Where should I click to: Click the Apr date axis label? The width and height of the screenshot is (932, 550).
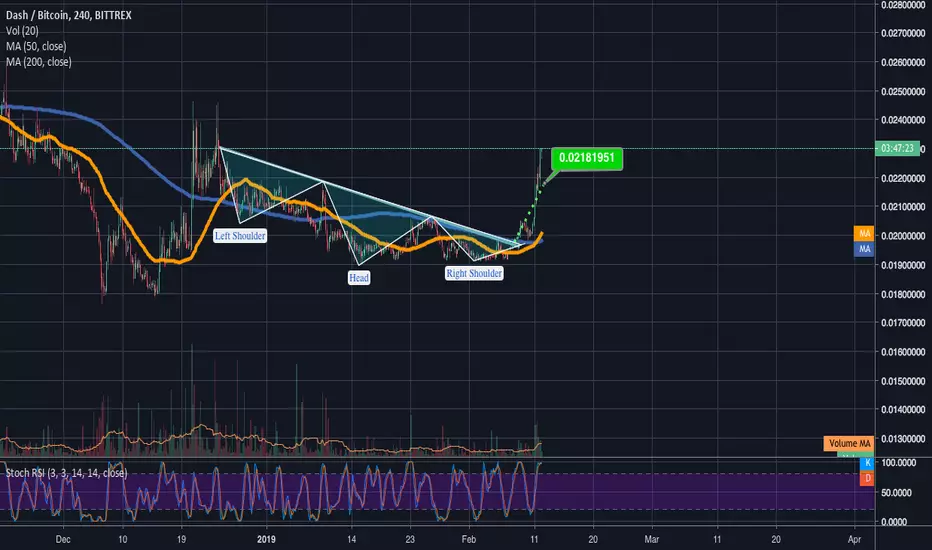[x=854, y=539]
